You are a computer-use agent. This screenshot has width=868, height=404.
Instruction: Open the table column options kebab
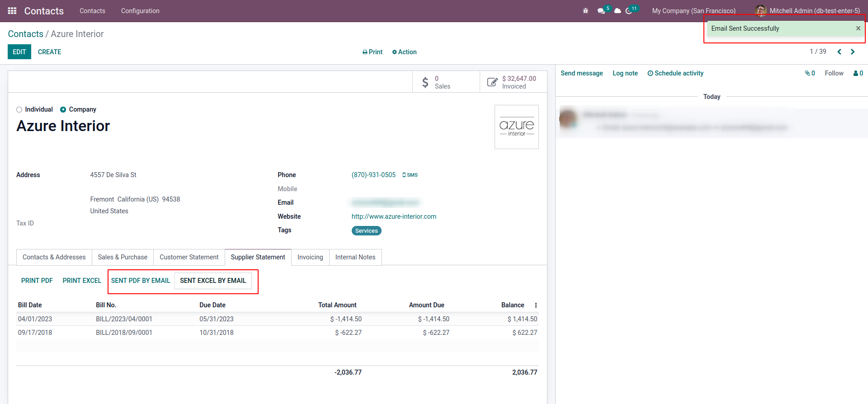click(x=536, y=305)
